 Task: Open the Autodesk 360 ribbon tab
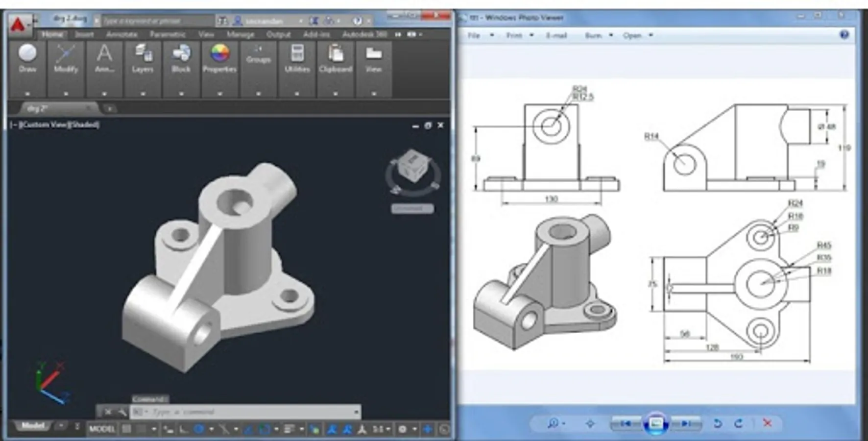(364, 34)
